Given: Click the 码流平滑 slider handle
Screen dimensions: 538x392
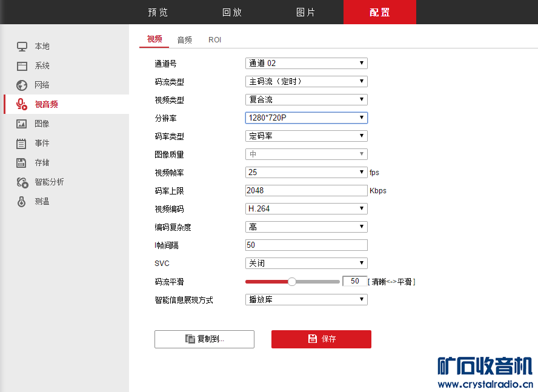Looking at the screenshot, I should tap(291, 282).
